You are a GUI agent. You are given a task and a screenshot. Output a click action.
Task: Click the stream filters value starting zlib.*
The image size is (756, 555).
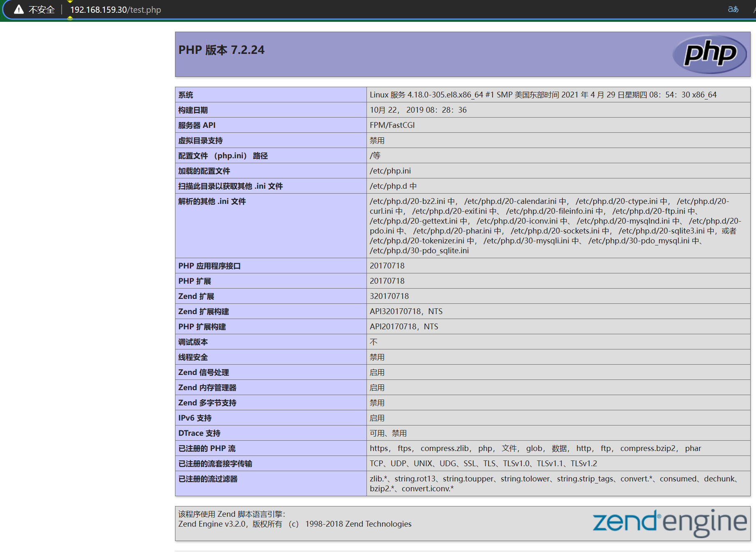tap(555, 483)
